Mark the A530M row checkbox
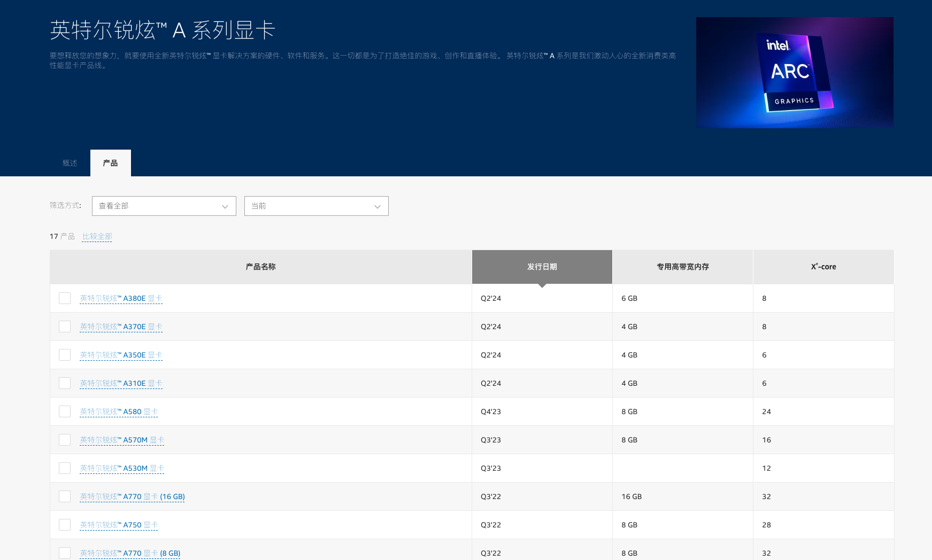Viewport: 932px width, 560px height. pyautogui.click(x=65, y=468)
